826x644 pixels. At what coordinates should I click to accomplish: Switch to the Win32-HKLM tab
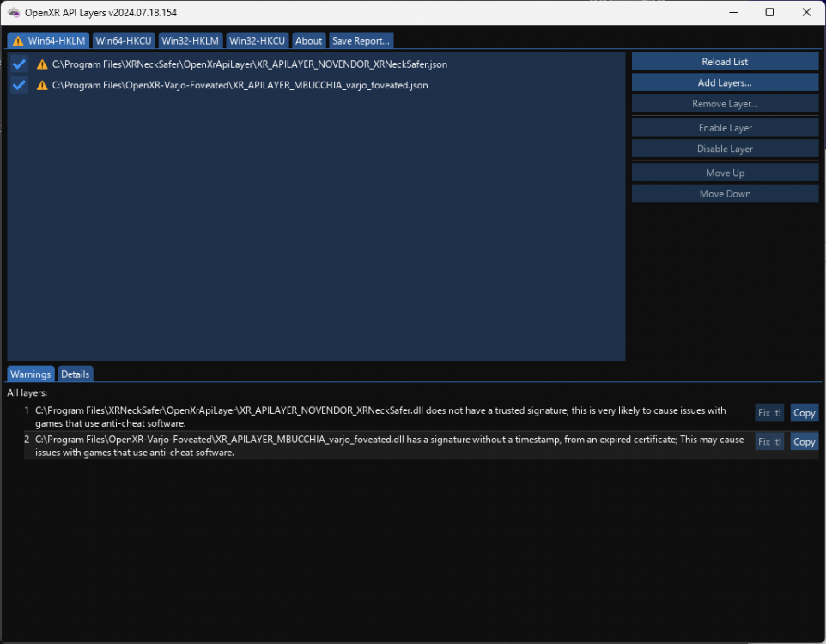[190, 40]
